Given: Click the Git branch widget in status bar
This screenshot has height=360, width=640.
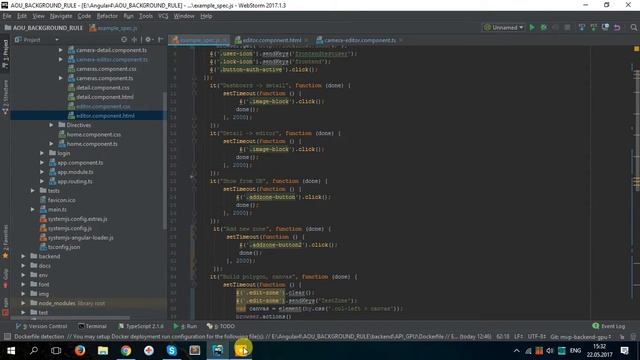Looking at the screenshot, I should tap(580, 337).
